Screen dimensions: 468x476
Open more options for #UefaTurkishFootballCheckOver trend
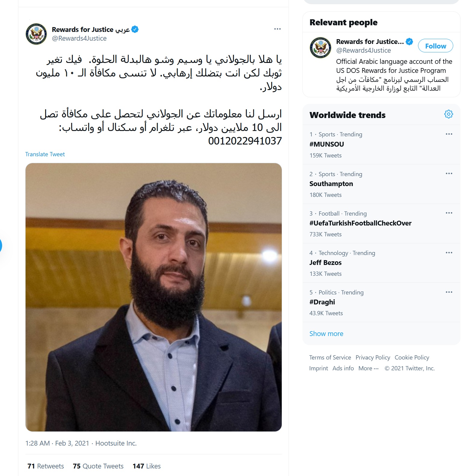click(x=449, y=213)
